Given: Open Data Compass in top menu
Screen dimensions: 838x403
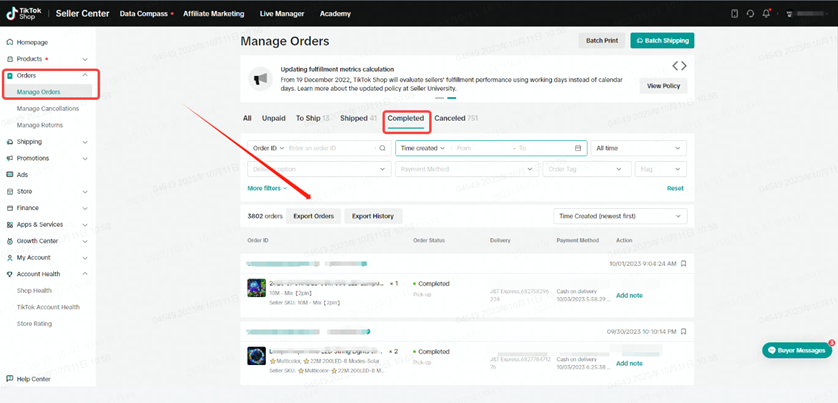Looking at the screenshot, I should click(143, 14).
